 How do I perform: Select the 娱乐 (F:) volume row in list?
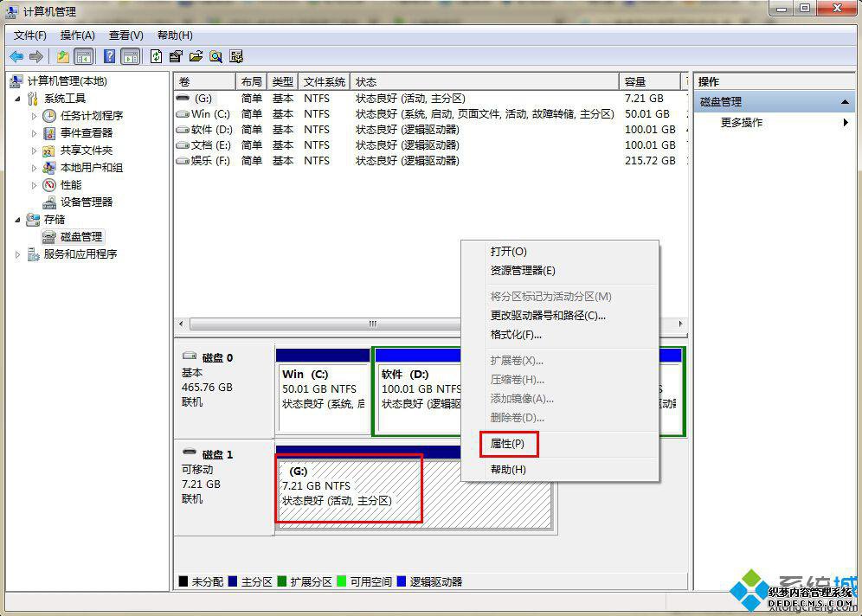[x=430, y=160]
